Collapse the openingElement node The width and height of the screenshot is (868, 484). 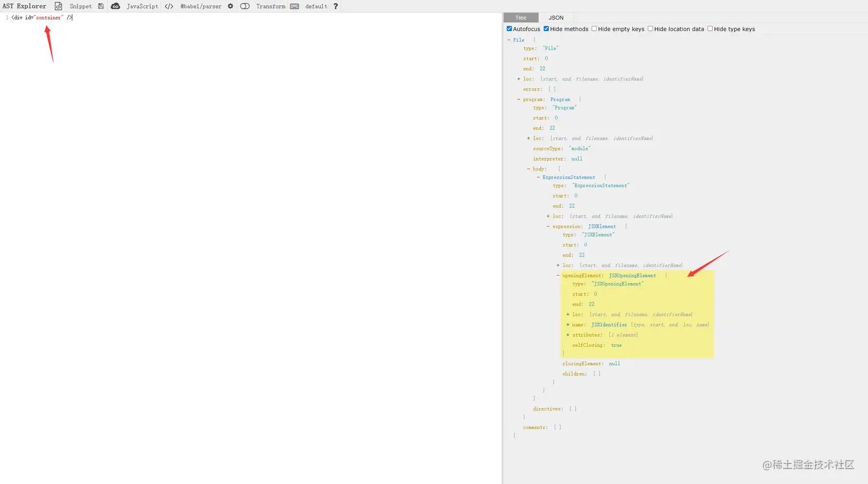pyautogui.click(x=557, y=276)
